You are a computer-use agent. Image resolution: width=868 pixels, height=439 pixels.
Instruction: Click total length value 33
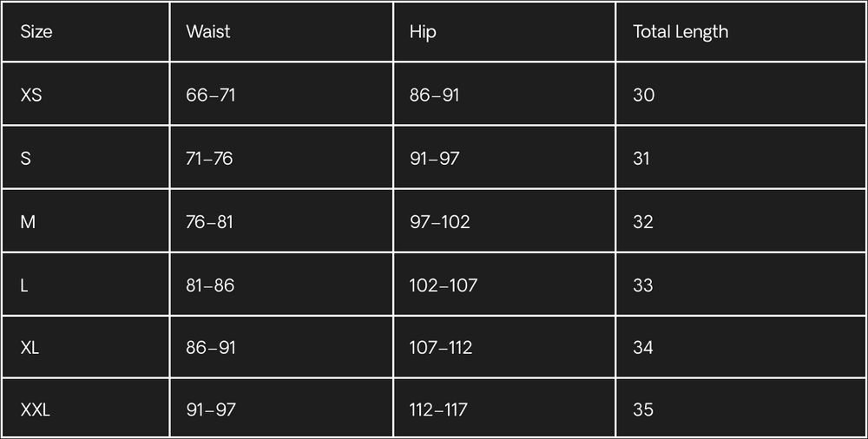(x=643, y=285)
